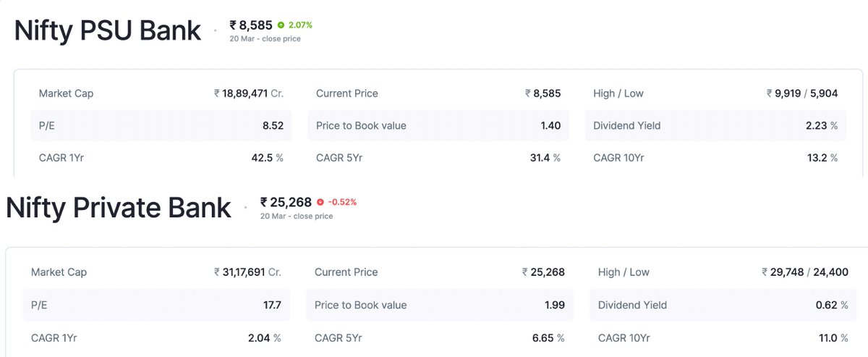This screenshot has width=868, height=357.
Task: Click the Dividend Yield row showing 2.23 %
Action: coord(715,125)
